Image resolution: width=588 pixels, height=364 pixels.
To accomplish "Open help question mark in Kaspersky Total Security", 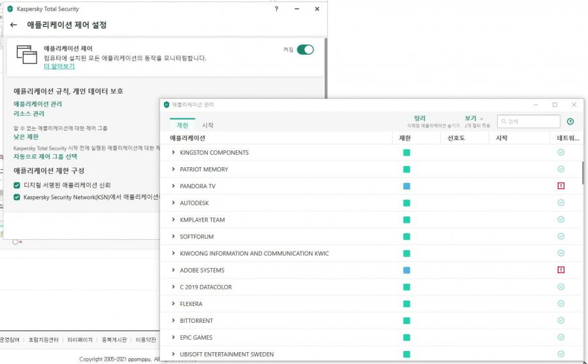I will 276,8.
